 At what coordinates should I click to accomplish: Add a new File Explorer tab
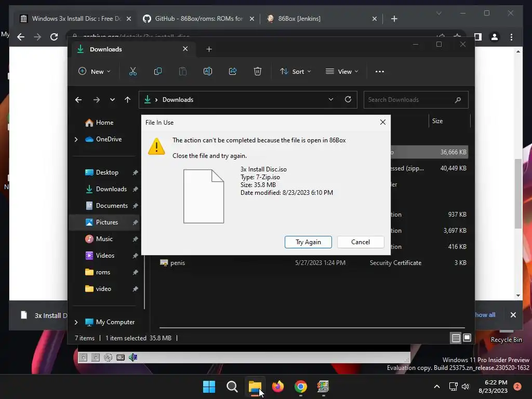coord(209,49)
